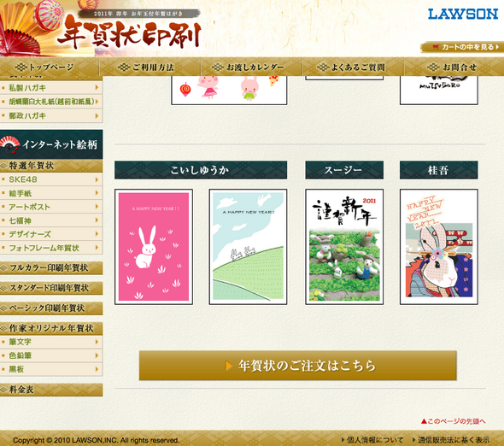504x446 pixels.
Task: Expand SKE48 sidebar item arrow
Action: click(97, 179)
